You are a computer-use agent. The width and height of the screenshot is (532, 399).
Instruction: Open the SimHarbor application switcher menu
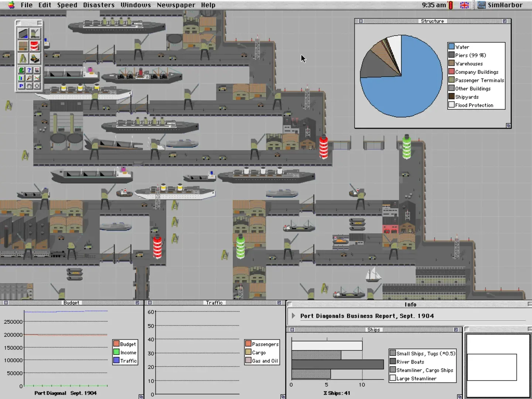[x=500, y=5]
